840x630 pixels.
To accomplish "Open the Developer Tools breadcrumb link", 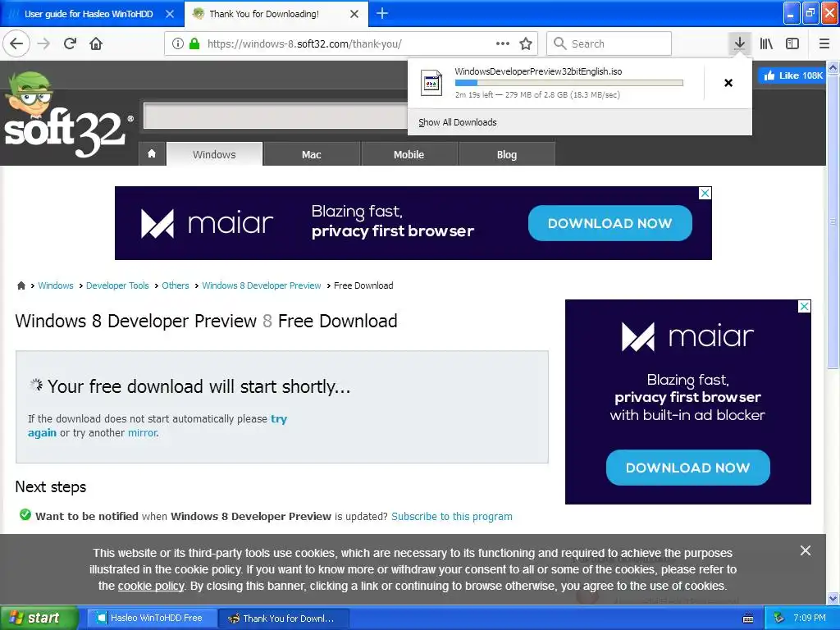I will click(117, 285).
